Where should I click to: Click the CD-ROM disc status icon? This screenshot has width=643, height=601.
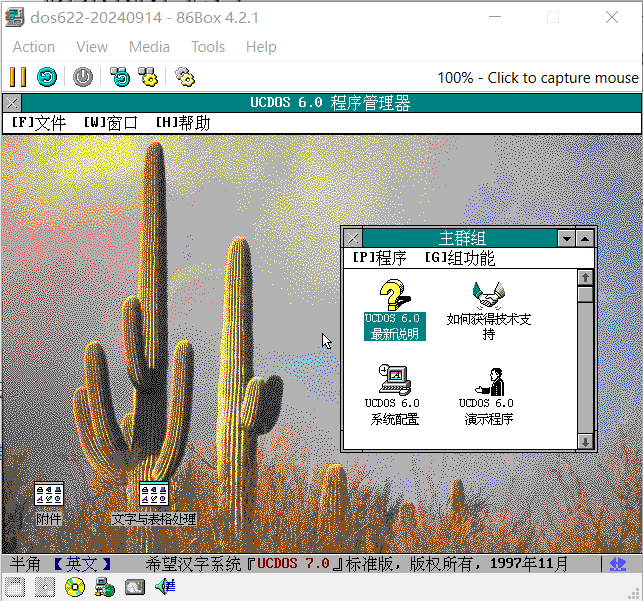[75, 587]
